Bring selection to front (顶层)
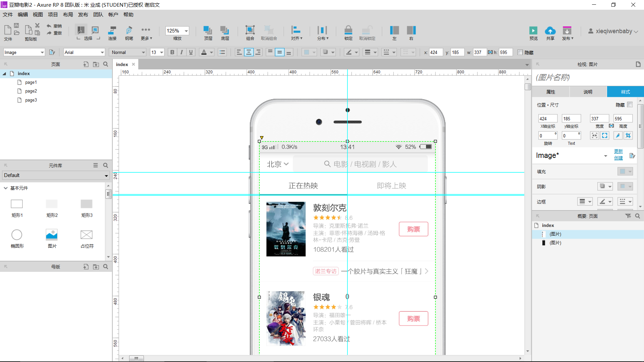 (x=208, y=33)
